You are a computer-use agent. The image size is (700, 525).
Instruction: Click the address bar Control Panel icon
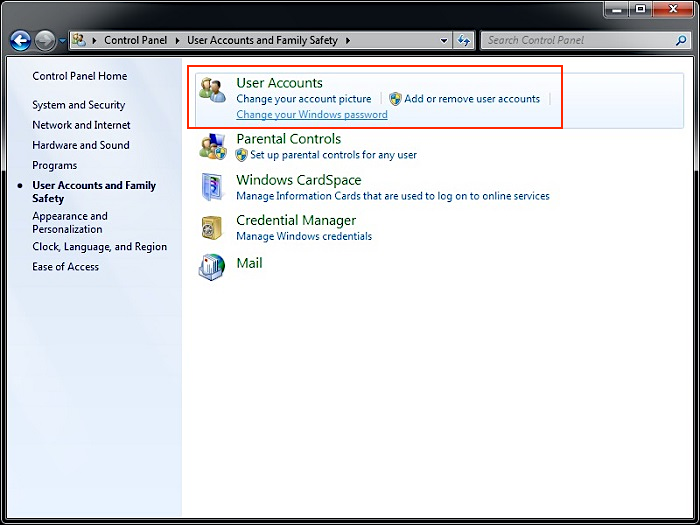pyautogui.click(x=79, y=40)
